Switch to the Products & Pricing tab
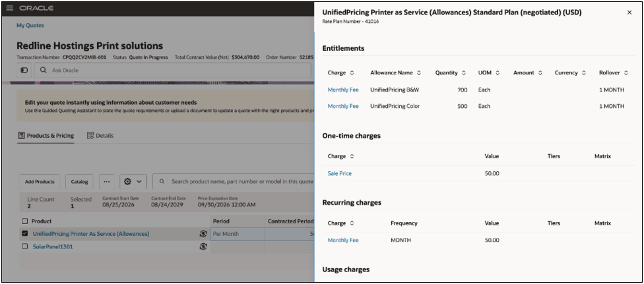The image size is (644, 284). pos(46,136)
